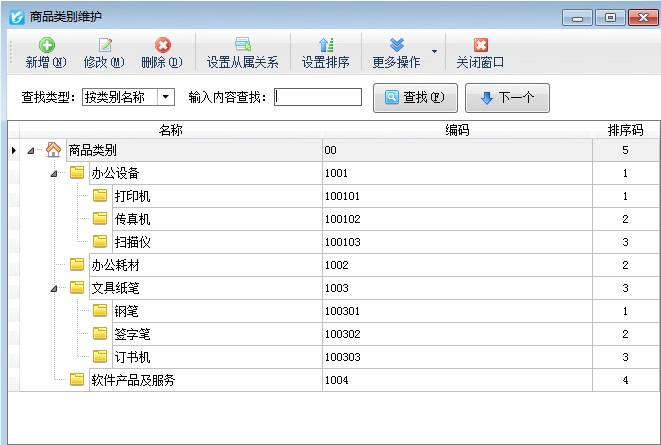Click folder icon beside 办公设备
The height and width of the screenshot is (445, 661).
click(x=77, y=172)
